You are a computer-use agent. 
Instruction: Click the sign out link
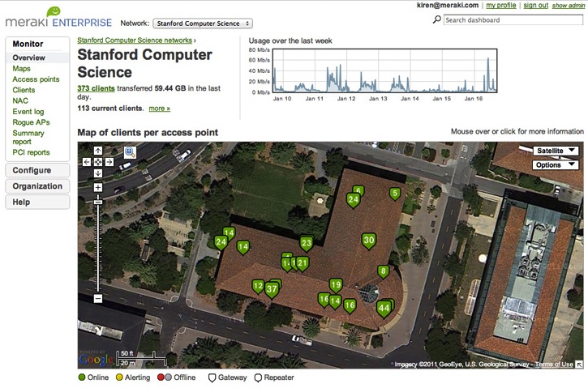[535, 5]
